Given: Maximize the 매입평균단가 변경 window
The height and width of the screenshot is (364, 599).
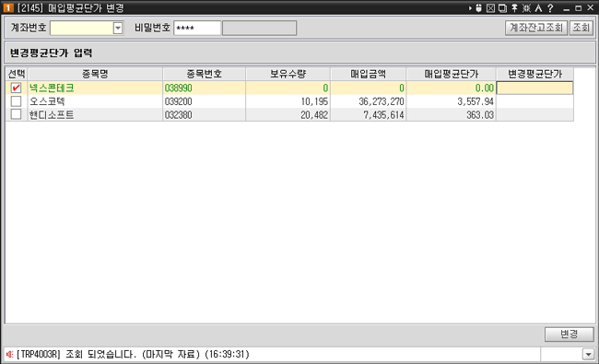Looking at the screenshot, I should coord(579,8).
